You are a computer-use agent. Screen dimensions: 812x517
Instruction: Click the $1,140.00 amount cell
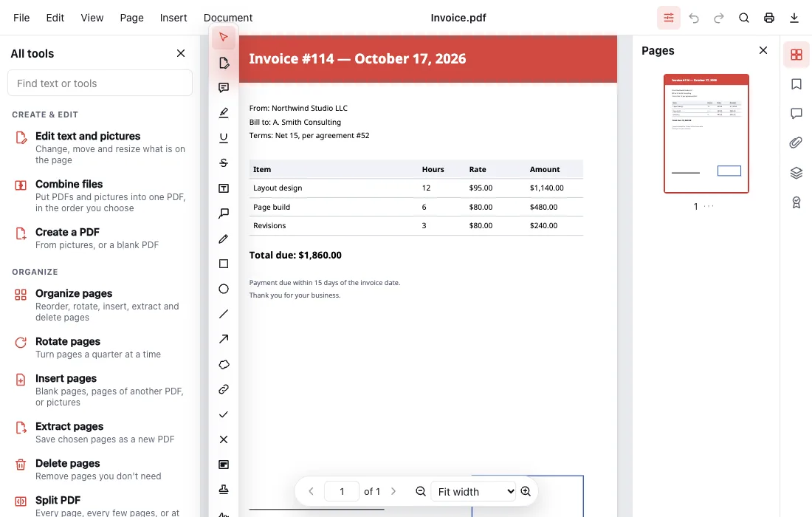coord(547,188)
